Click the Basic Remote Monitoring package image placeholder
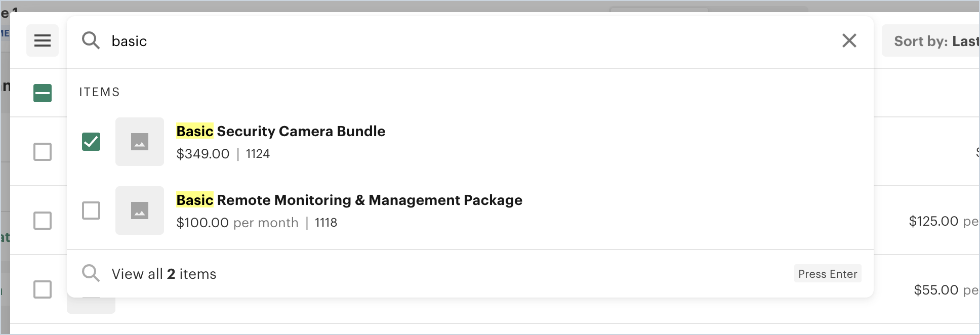Image resolution: width=980 pixels, height=335 pixels. pyautogui.click(x=140, y=211)
